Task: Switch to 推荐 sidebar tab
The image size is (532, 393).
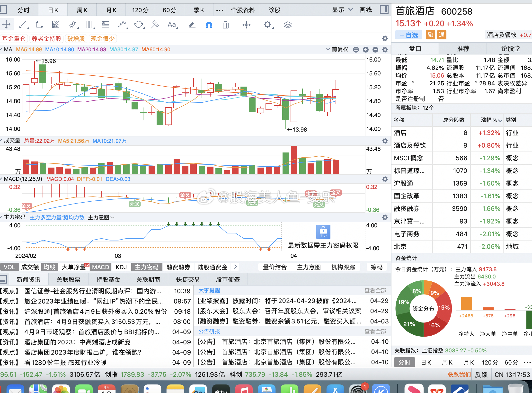Action: (463, 49)
